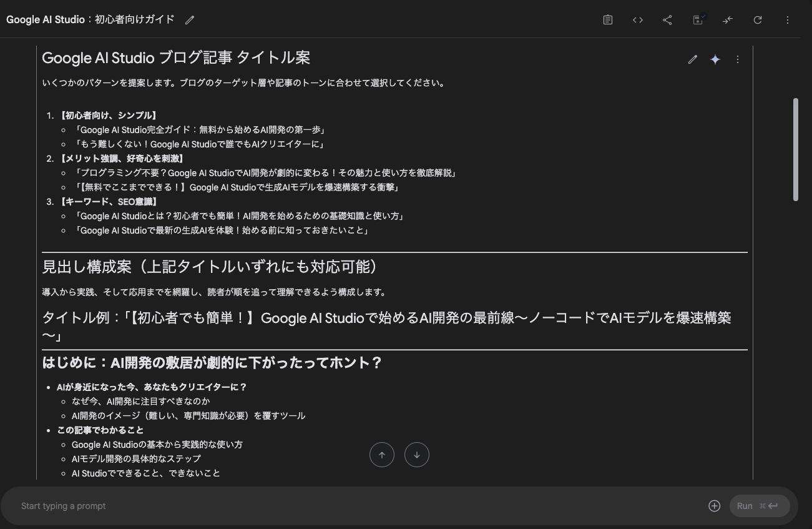Click bullet 'AI Studioでできること、できないこと'

pyautogui.click(x=146, y=473)
